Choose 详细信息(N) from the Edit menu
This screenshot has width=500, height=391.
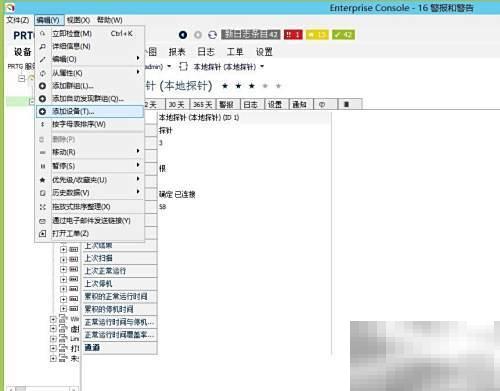pyautogui.click(x=90, y=46)
